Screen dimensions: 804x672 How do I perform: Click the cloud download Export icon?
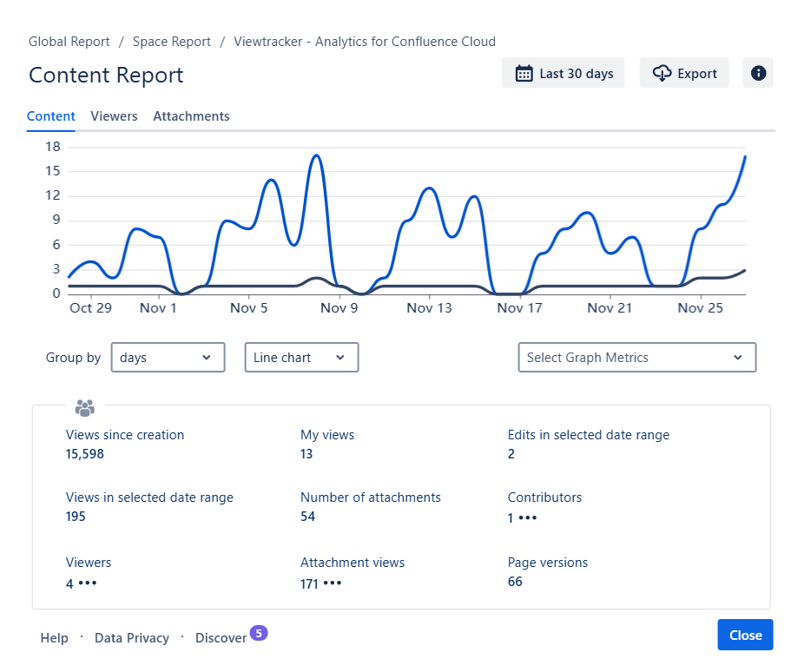click(662, 74)
